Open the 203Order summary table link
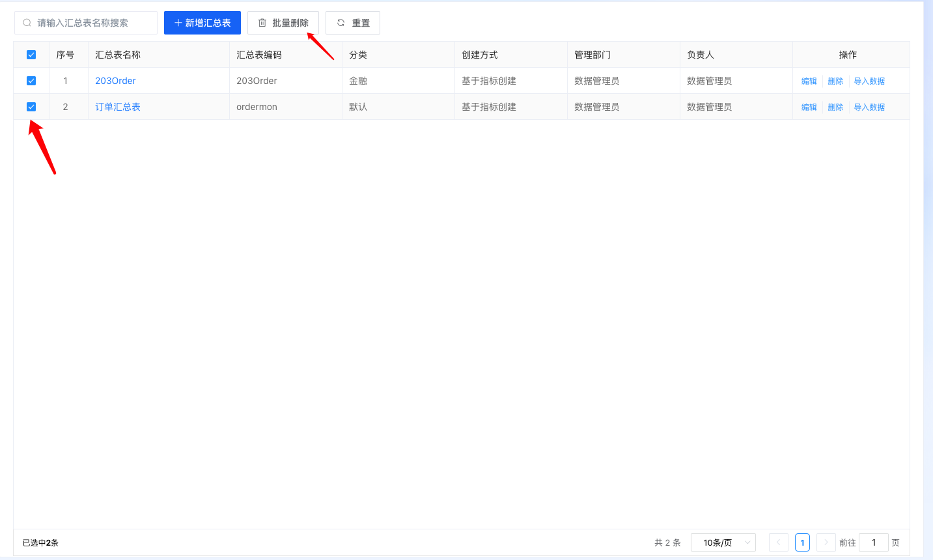 tap(115, 81)
